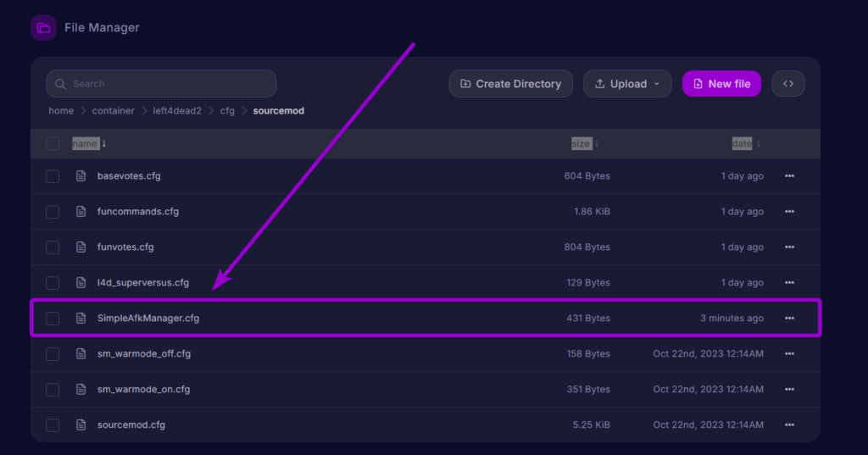
Task: Expand the Upload dropdown
Action: pos(626,84)
